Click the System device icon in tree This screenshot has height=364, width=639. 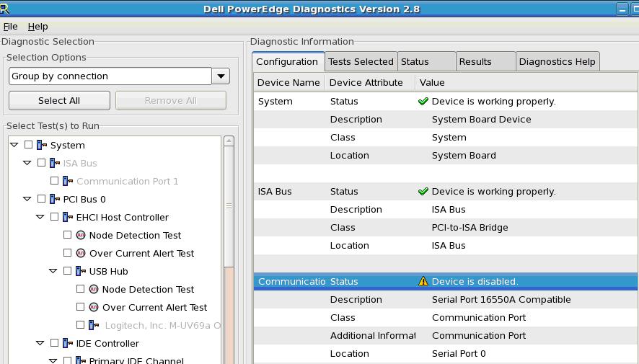[x=42, y=145]
